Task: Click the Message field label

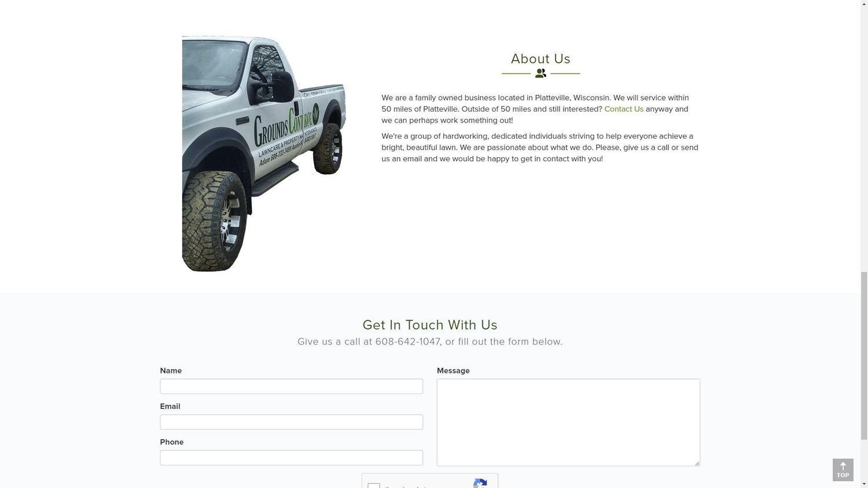Action: click(x=453, y=371)
